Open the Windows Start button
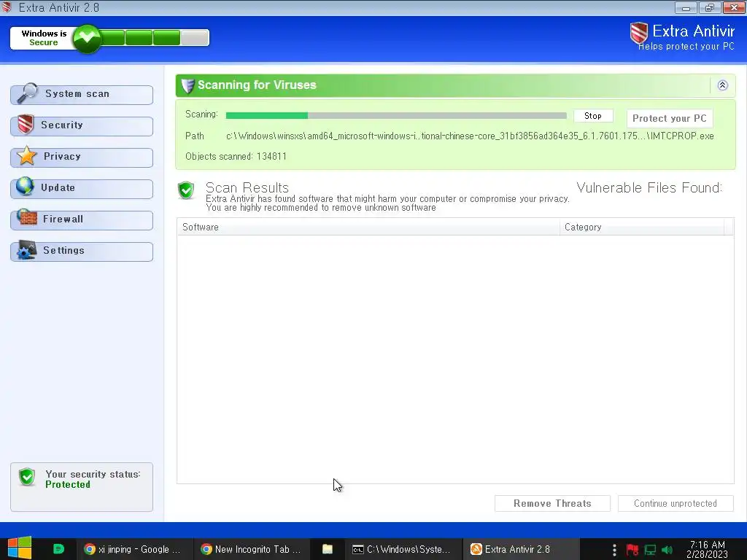Screen dimensions: 747x560 coord(19,548)
